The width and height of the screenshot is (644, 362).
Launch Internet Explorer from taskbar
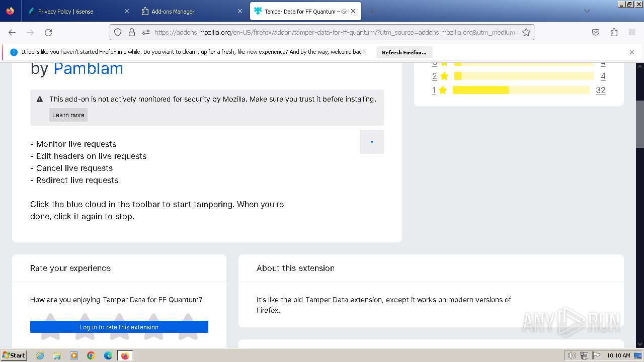(40, 355)
